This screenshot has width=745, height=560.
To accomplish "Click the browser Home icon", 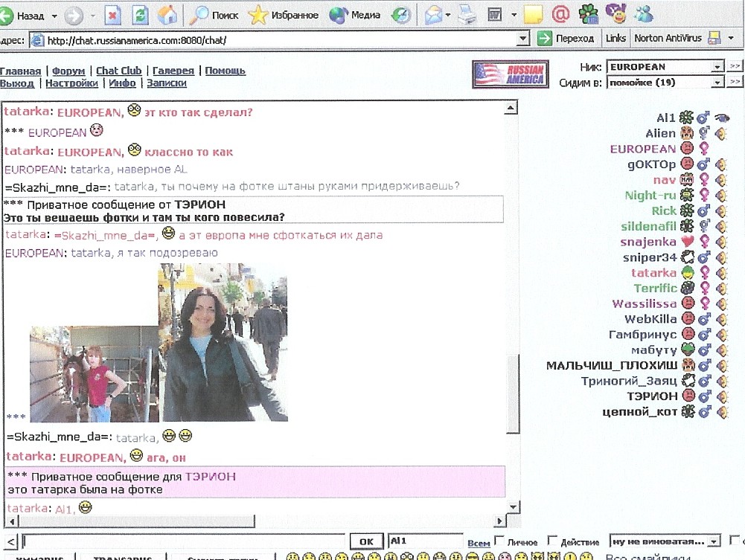I will 168,15.
